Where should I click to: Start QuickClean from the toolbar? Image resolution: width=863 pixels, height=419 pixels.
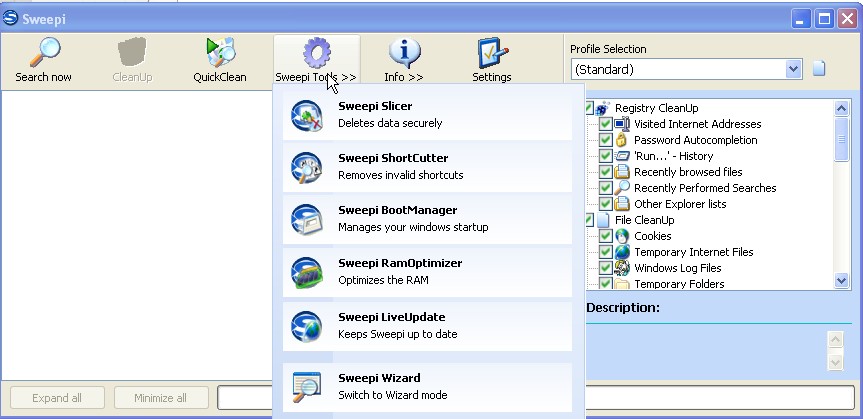tap(220, 59)
